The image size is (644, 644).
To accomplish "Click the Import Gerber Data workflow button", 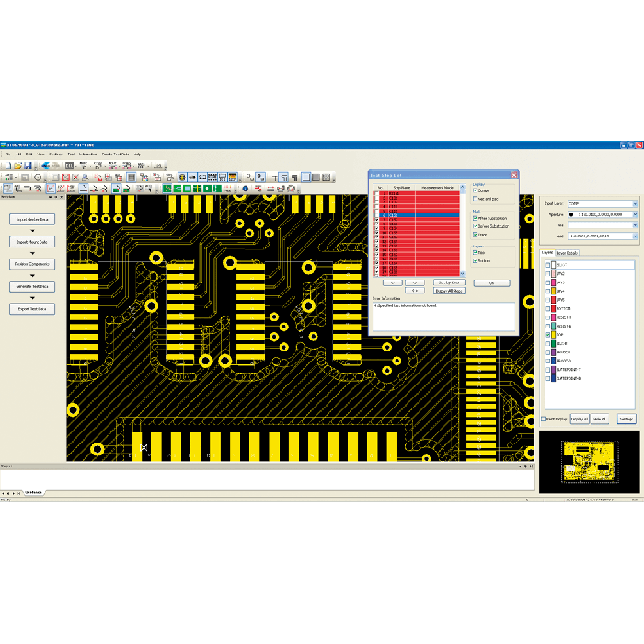I will (32, 219).
